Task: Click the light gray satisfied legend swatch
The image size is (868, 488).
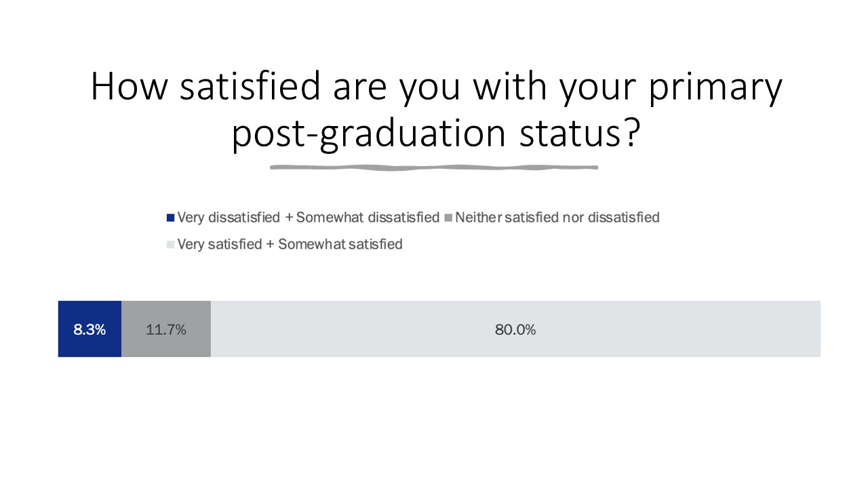Action: coord(170,245)
